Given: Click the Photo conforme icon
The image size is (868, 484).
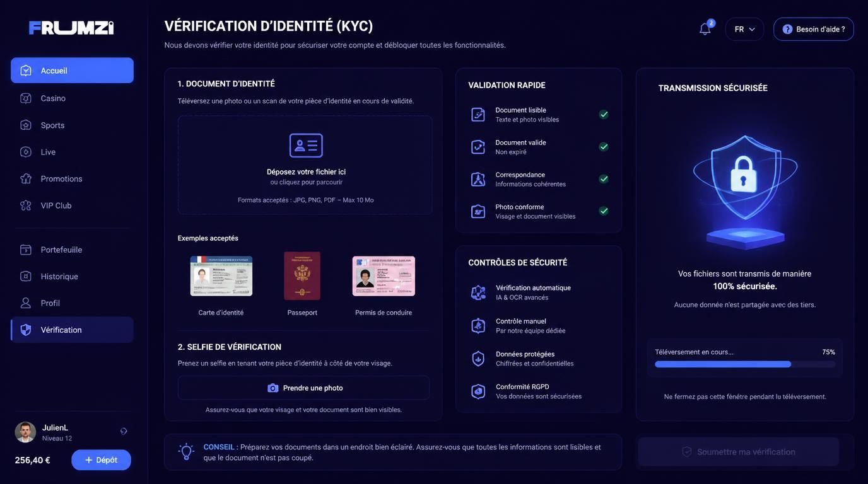Looking at the screenshot, I should click(478, 211).
